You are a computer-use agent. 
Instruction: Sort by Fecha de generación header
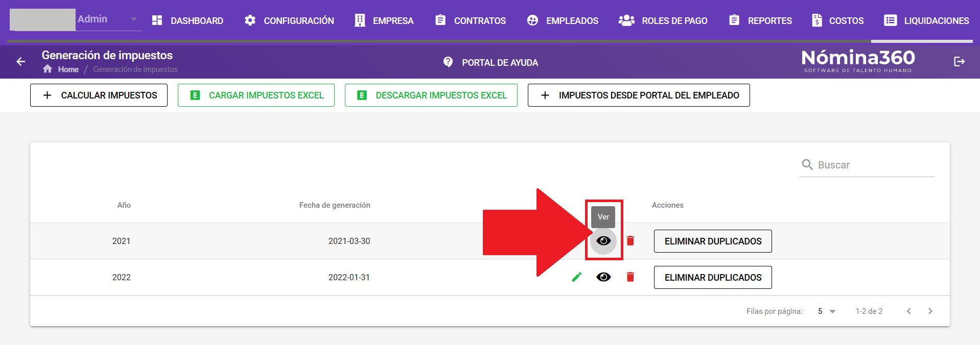335,205
